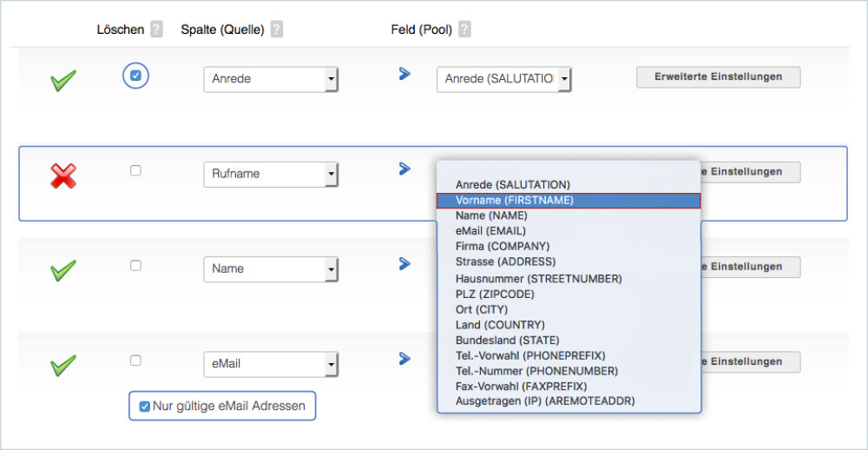Image resolution: width=868 pixels, height=450 pixels.
Task: Open the Rufname source column dropdown
Action: [271, 174]
